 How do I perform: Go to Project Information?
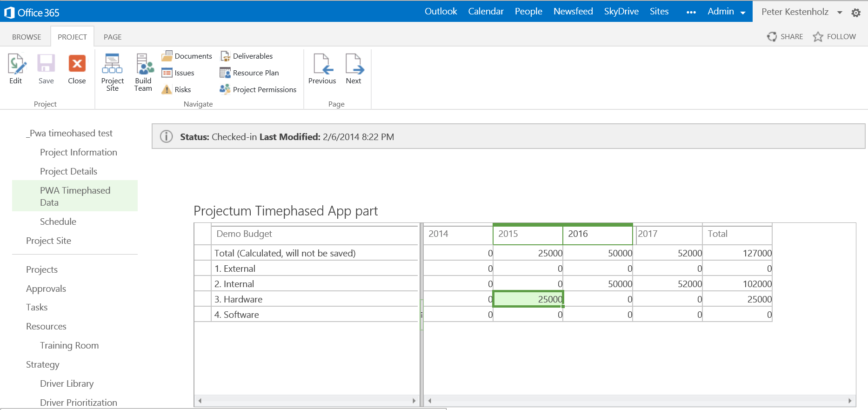(x=79, y=152)
